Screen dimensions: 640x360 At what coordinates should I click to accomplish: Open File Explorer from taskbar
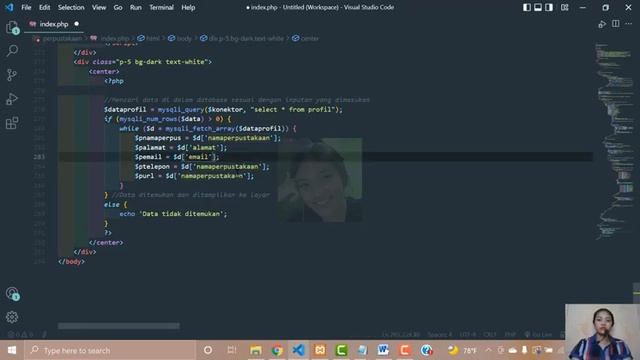[x=256, y=350]
